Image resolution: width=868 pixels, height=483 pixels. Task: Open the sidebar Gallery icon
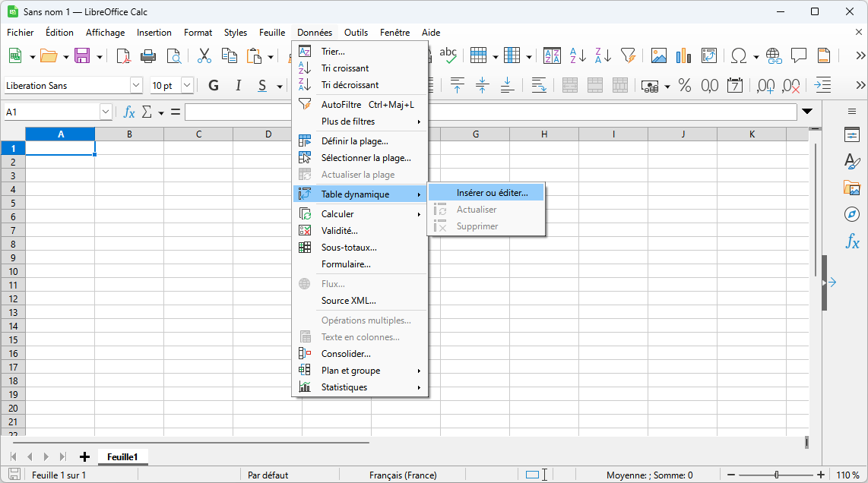pyautogui.click(x=852, y=188)
